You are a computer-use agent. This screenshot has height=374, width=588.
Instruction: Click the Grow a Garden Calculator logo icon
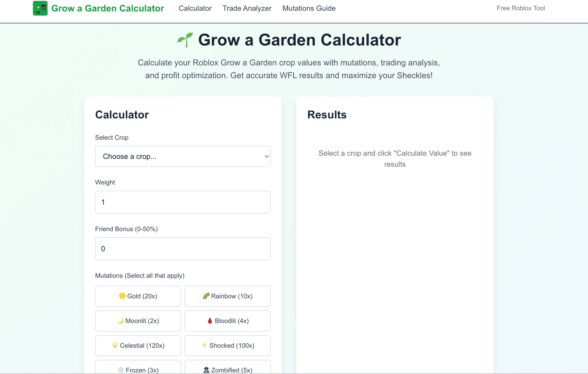[x=40, y=8]
